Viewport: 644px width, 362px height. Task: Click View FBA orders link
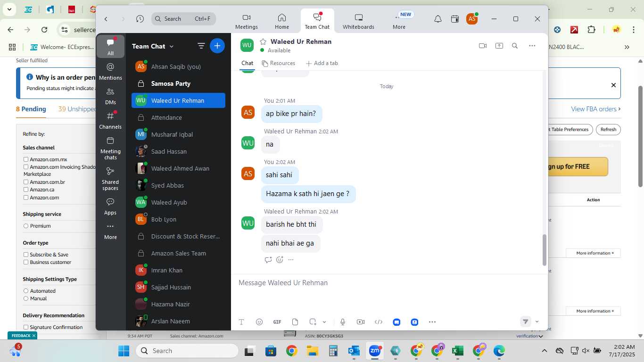pyautogui.click(x=595, y=109)
